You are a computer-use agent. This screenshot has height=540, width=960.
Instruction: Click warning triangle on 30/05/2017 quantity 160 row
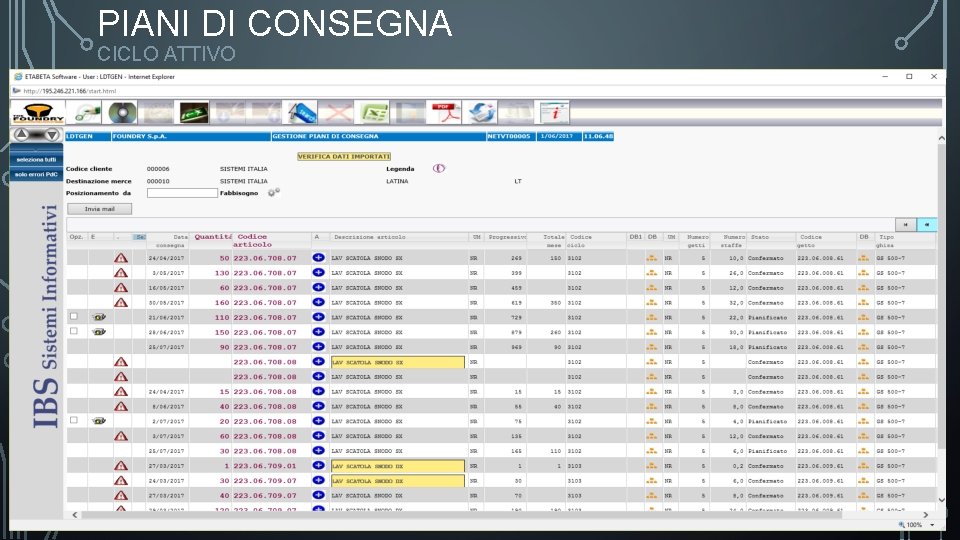click(x=121, y=302)
